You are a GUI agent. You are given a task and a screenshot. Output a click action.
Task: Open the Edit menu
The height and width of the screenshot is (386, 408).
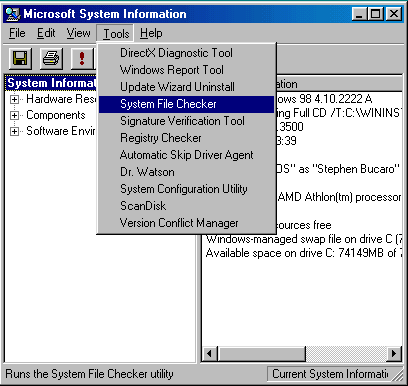coord(46,33)
